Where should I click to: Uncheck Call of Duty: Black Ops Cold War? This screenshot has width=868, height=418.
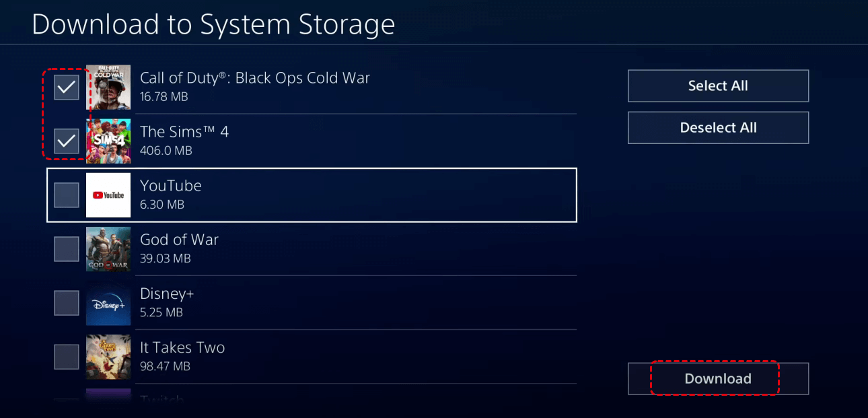tap(67, 88)
